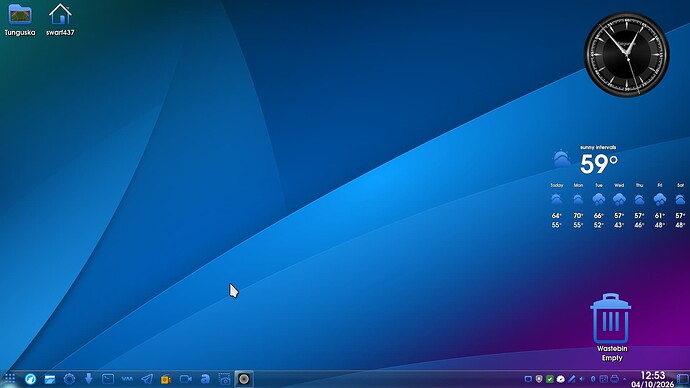Image resolution: width=690 pixels, height=388 pixels.
Task: Select the Mon forecast label
Action: 578,185
